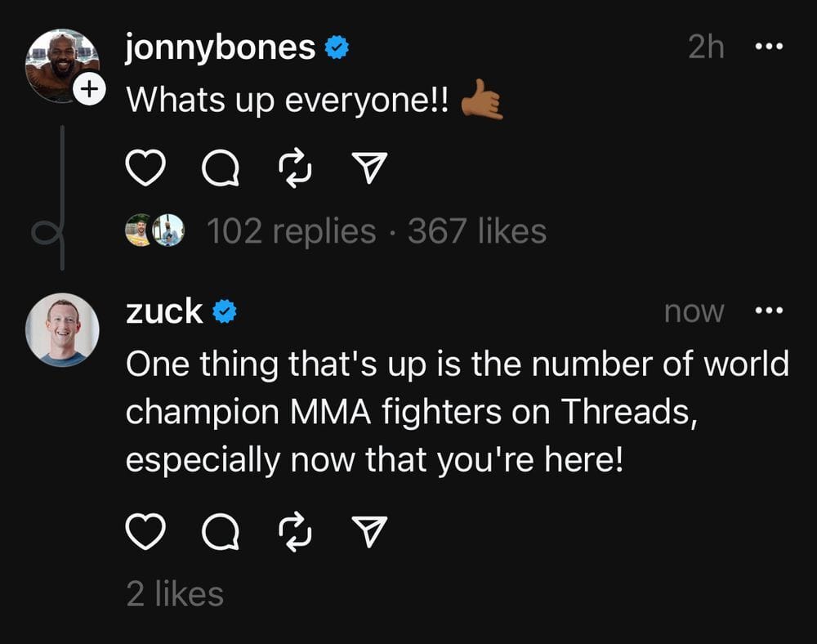Image resolution: width=817 pixels, height=644 pixels.
Task: Reply to zuck's comment via bubble icon
Action: pos(221,532)
